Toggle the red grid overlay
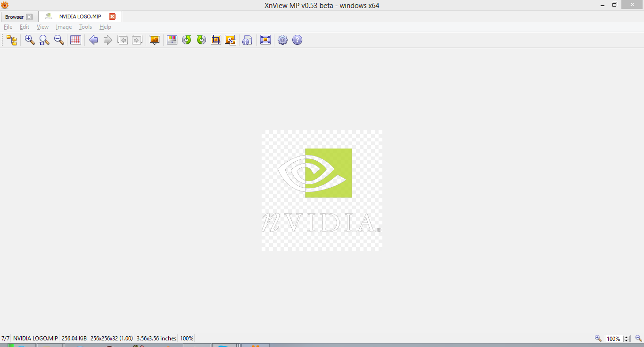 [x=75, y=40]
